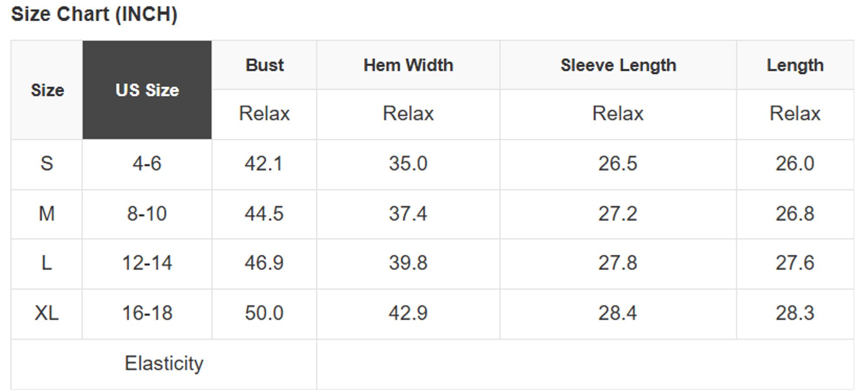This screenshot has height=391, width=868.
Task: Select the S size row label
Action: (47, 164)
